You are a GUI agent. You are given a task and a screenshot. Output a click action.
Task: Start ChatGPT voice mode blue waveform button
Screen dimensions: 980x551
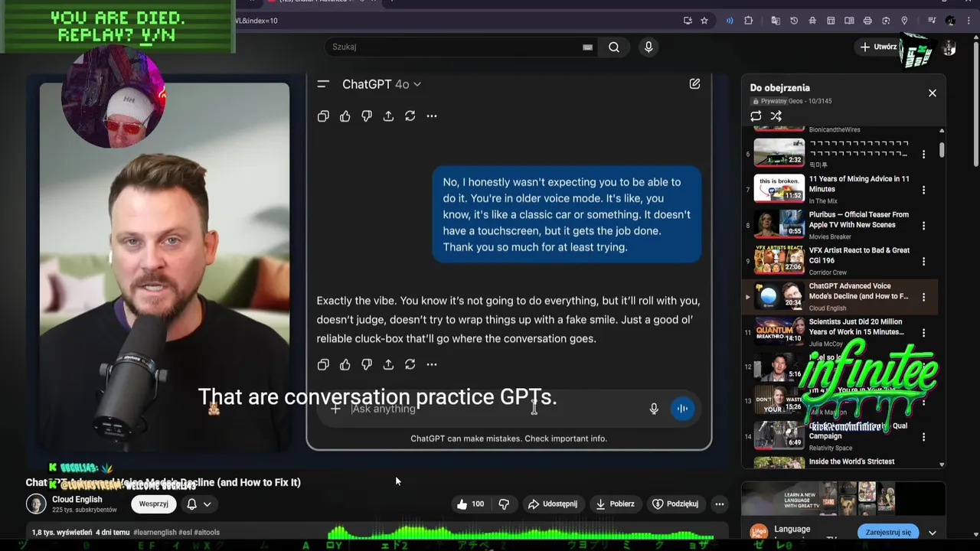(x=682, y=409)
